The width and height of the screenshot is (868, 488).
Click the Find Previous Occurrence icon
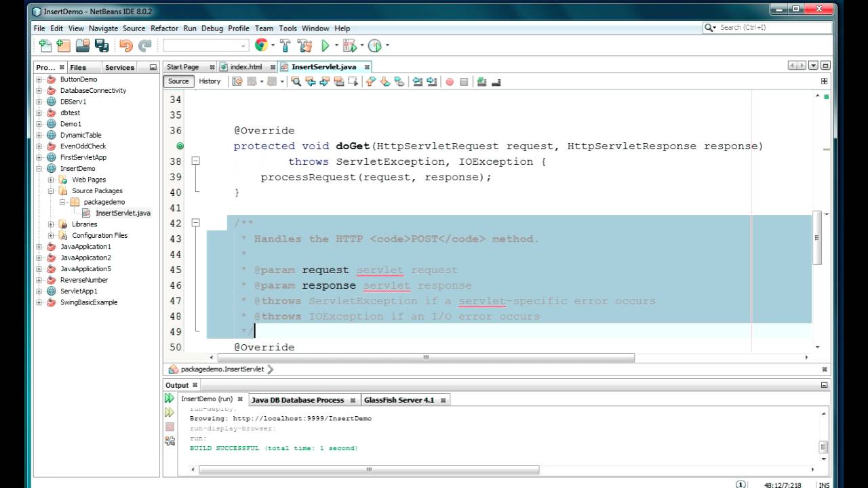[x=310, y=81]
